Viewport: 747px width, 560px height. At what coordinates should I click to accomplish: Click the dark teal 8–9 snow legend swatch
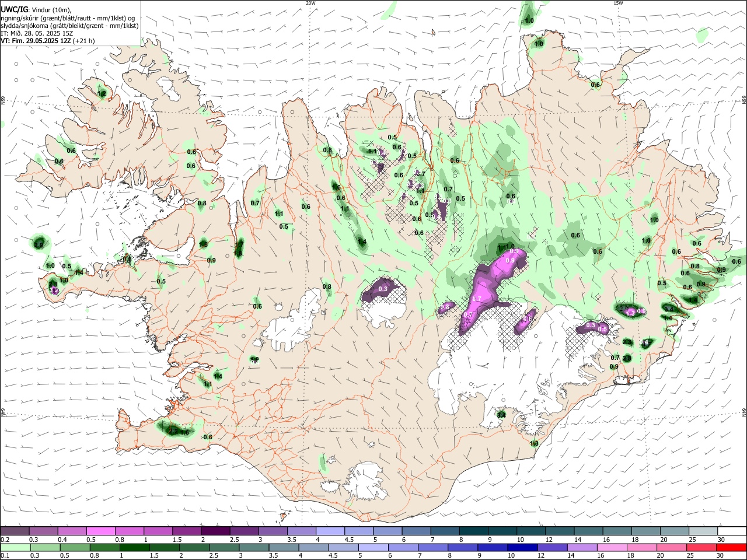click(474, 531)
